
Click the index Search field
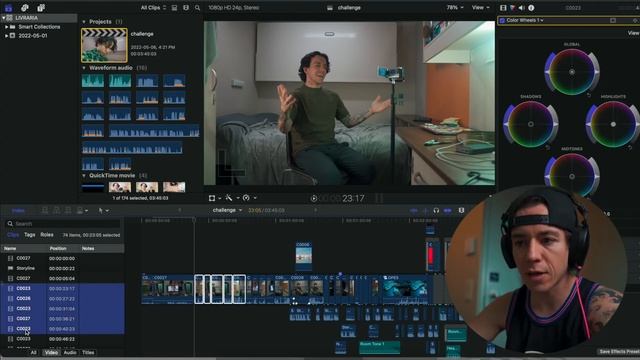pos(63,224)
